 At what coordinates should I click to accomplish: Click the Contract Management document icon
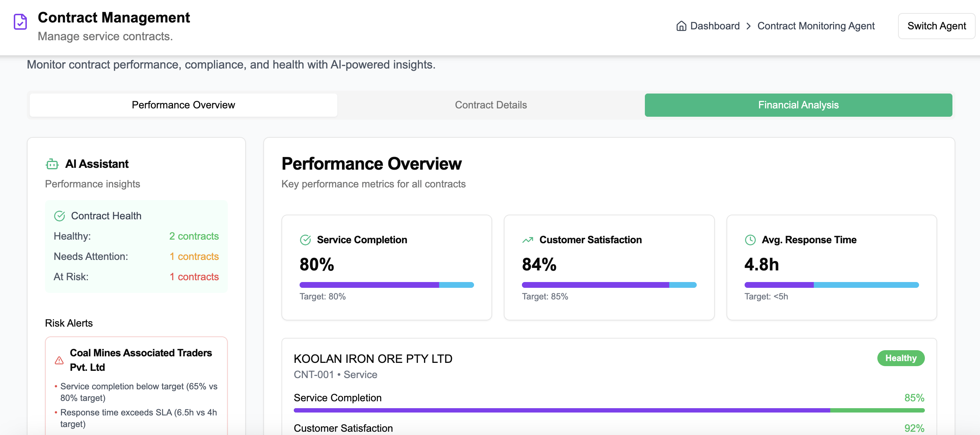point(20,22)
